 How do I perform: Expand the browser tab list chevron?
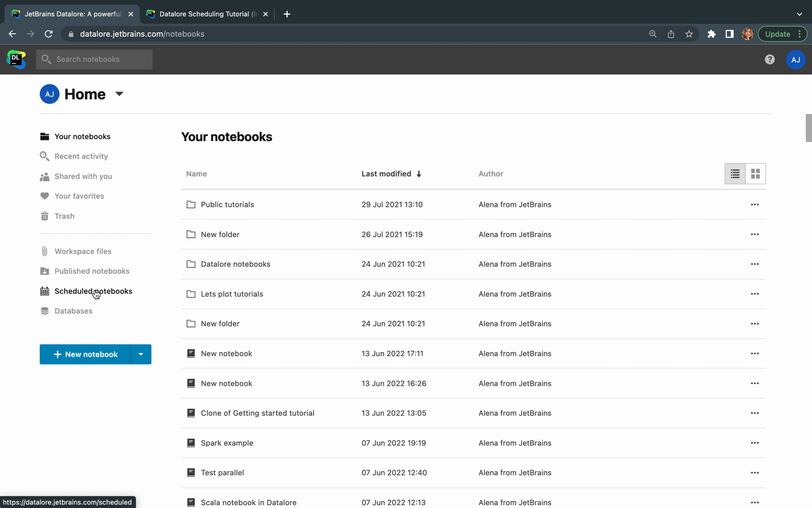[x=799, y=14]
